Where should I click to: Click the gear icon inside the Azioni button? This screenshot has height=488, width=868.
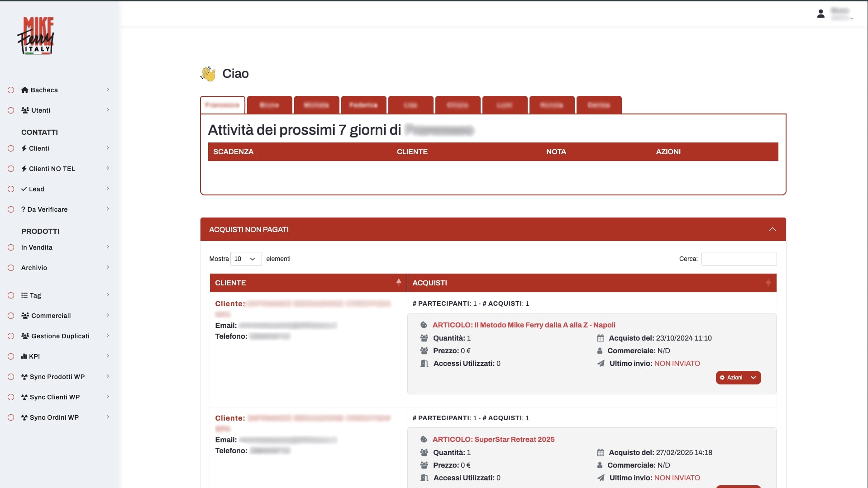tap(723, 378)
